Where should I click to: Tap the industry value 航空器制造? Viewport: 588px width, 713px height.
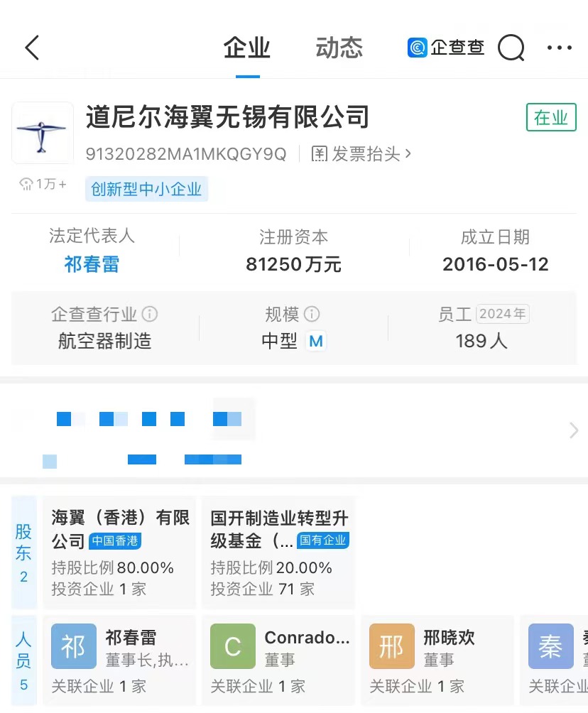104,341
